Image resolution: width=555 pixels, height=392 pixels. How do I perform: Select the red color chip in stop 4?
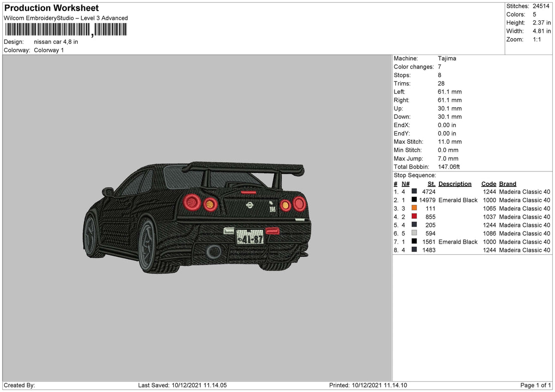(415, 217)
